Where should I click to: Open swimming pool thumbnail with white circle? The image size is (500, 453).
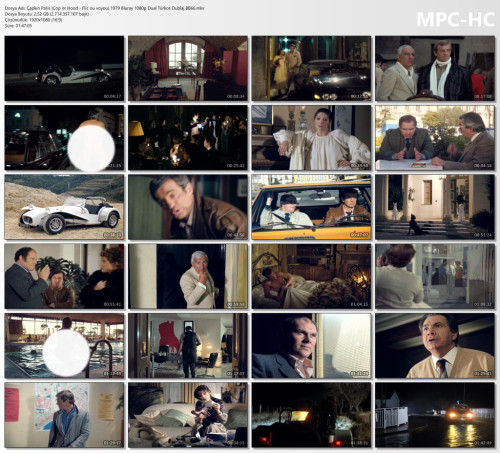pyautogui.click(x=64, y=346)
